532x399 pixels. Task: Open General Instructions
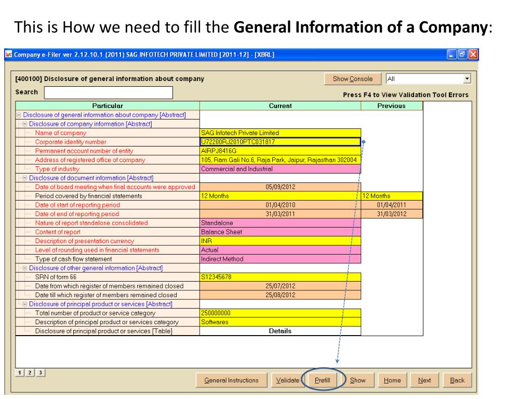point(231,380)
